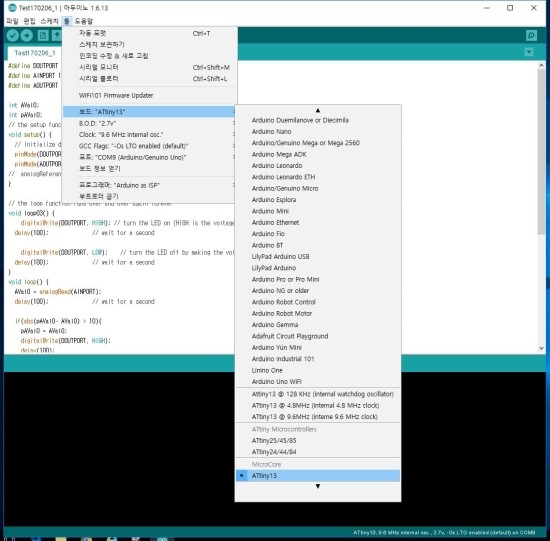Select Arduino/Genuino Micro board
This screenshot has height=541, width=550.
pos(318,188)
